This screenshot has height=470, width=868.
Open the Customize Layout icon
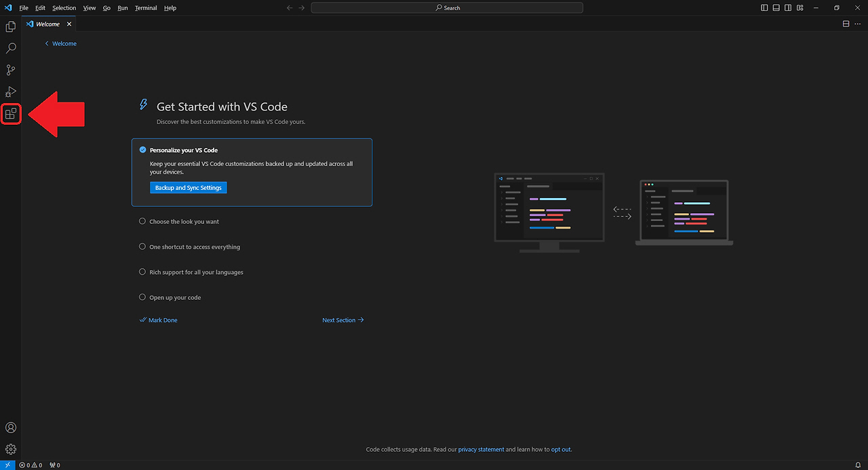pos(800,7)
